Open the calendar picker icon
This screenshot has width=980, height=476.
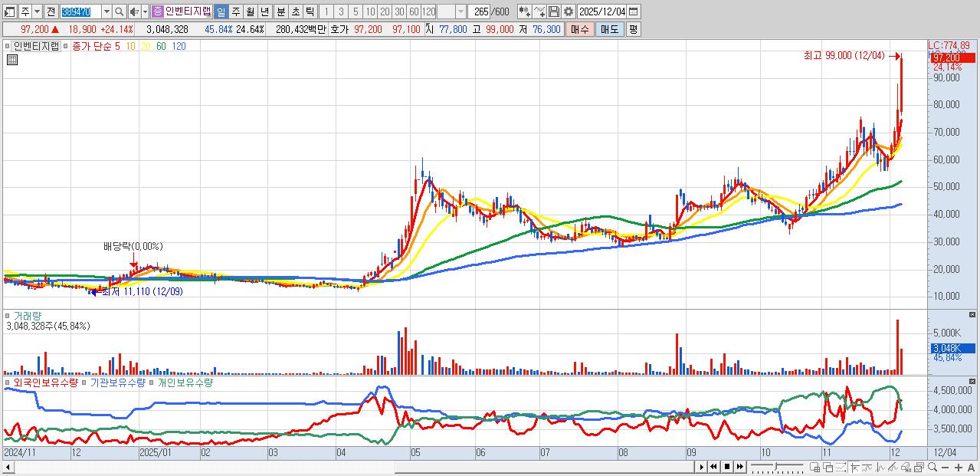(x=634, y=11)
